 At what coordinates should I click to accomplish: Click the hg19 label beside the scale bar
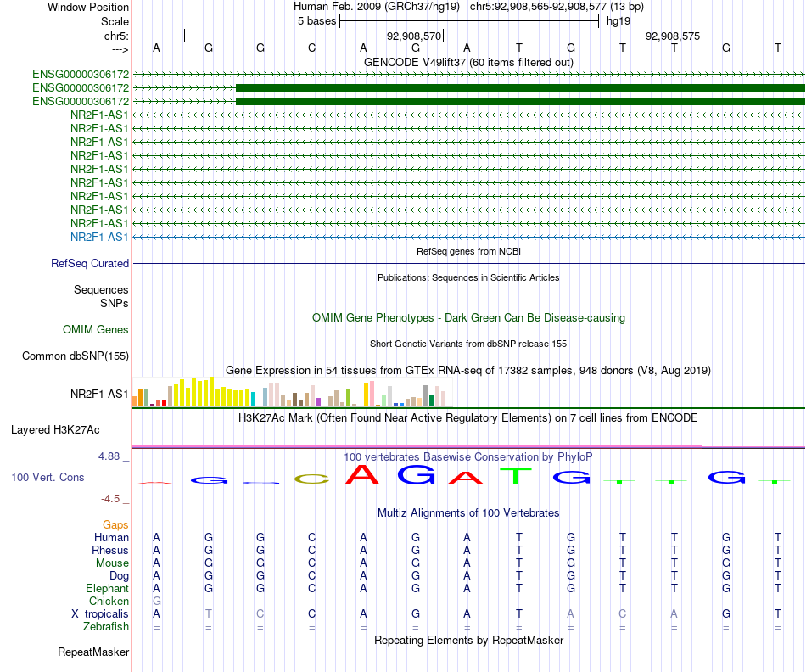(618, 21)
